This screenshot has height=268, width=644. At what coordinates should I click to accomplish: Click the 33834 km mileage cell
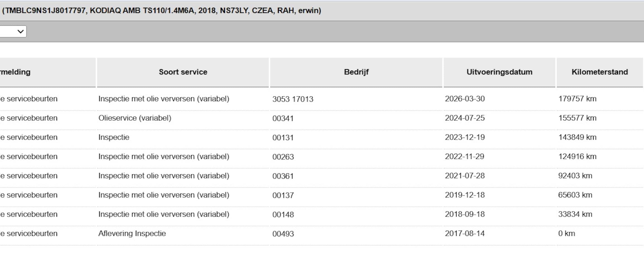click(x=575, y=214)
